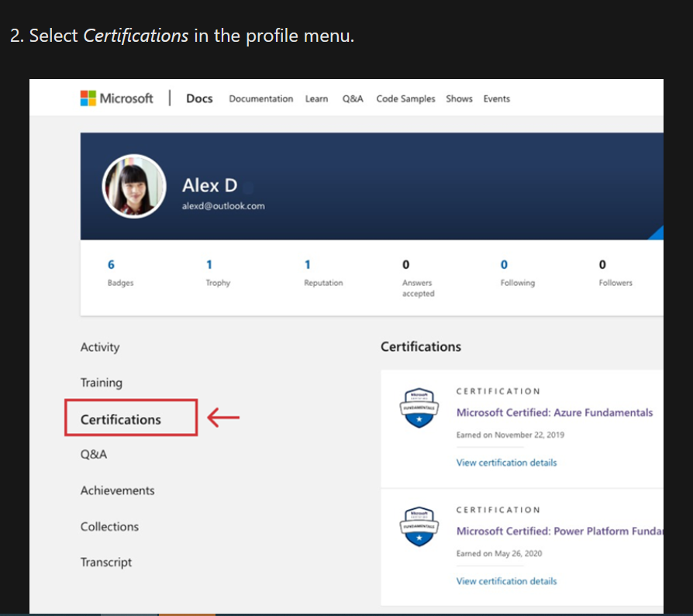This screenshot has width=693, height=616.
Task: View certification details for Azure Fundamentals
Action: 506,463
